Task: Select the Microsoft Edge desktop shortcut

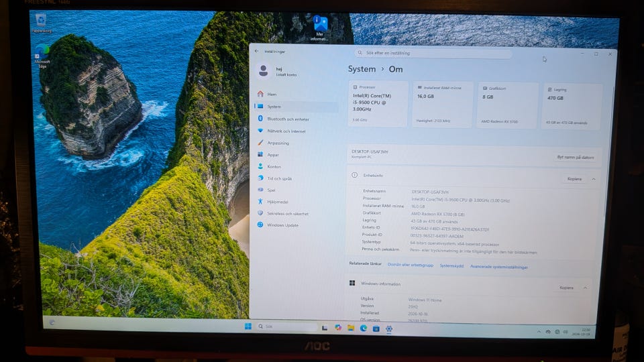Action: [42, 56]
